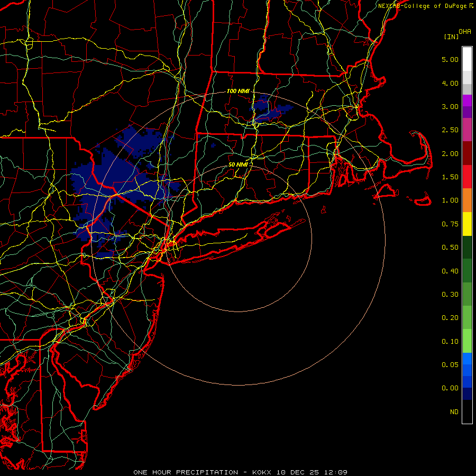Click the 2.00 legend value
The image size is (476, 476).
(450, 153)
